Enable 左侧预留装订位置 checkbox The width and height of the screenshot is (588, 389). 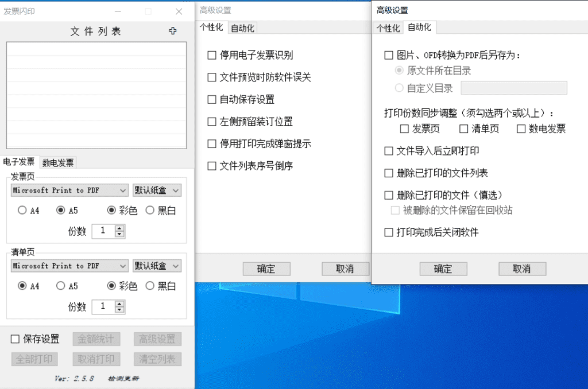(212, 122)
